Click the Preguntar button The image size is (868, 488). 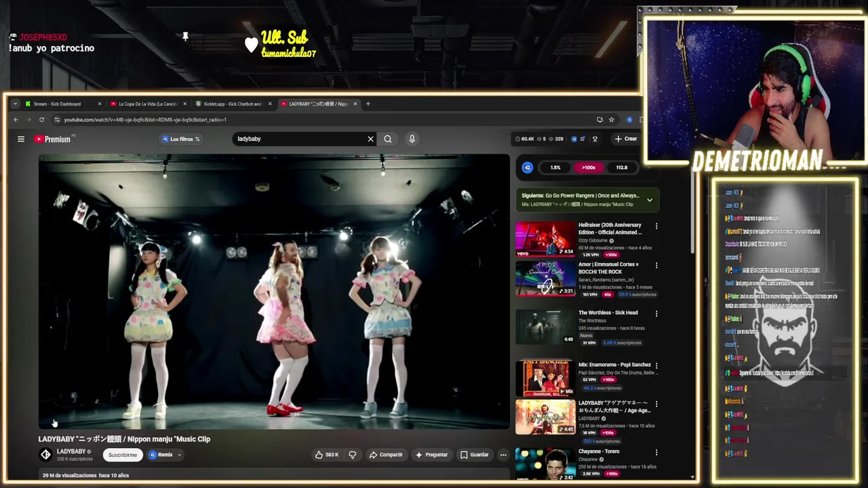[x=431, y=455]
